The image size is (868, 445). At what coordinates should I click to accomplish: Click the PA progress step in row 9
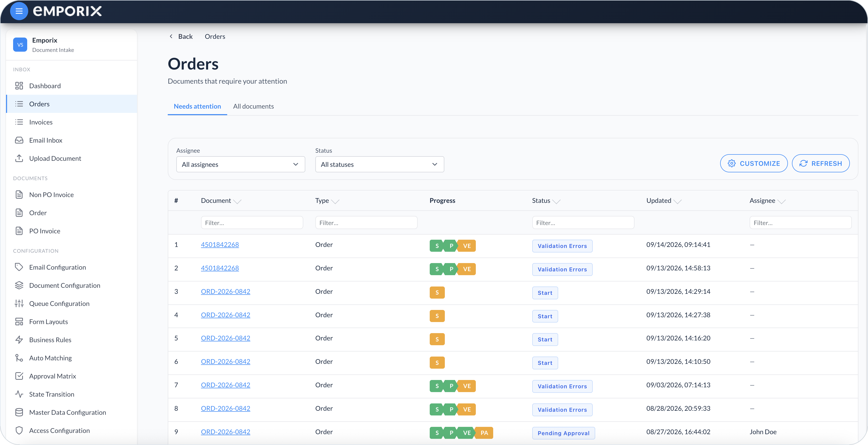tap(484, 433)
